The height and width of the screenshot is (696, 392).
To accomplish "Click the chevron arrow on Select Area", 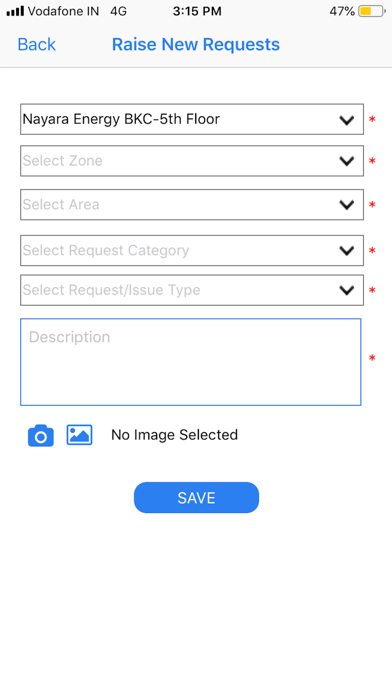I will click(346, 205).
